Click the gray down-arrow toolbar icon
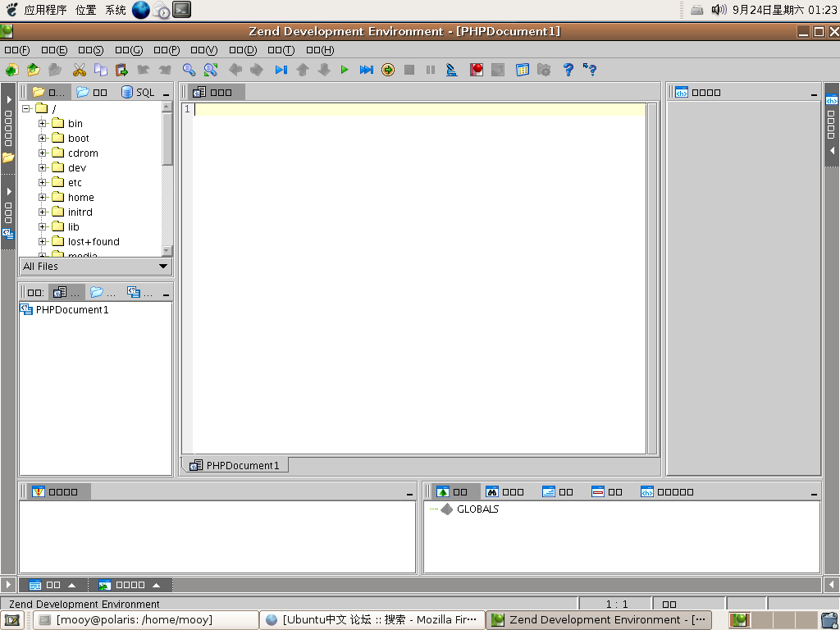This screenshot has width=840, height=630. click(324, 70)
